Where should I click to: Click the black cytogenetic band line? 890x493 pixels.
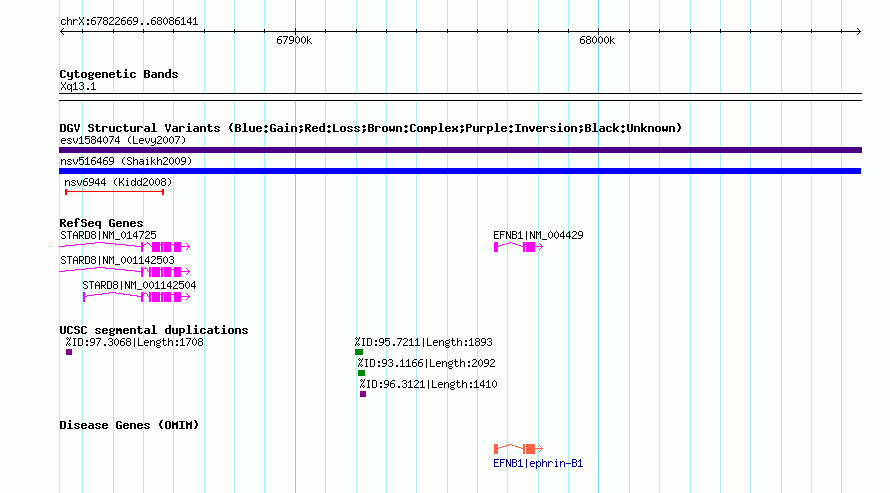tap(460, 97)
